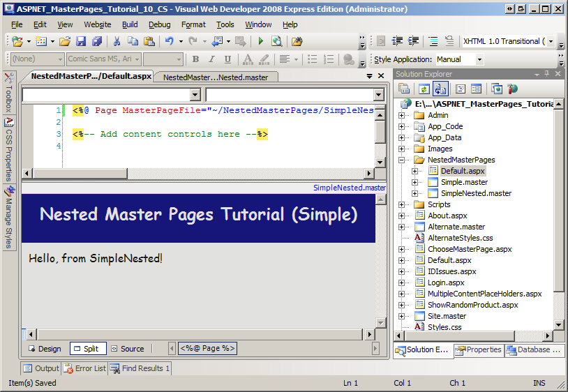
Task: Open the Error List panel
Action: (84, 368)
